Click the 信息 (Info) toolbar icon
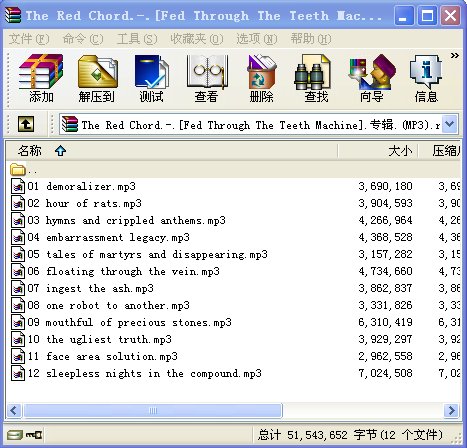 click(x=426, y=78)
